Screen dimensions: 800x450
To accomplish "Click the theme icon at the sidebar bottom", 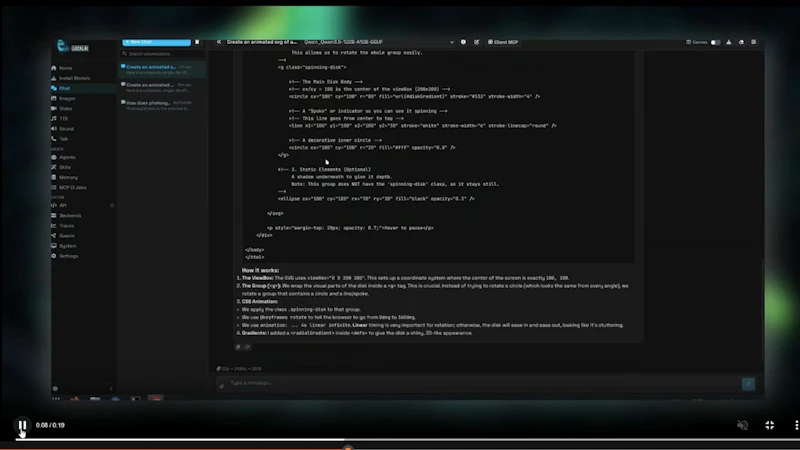I will click(55, 389).
